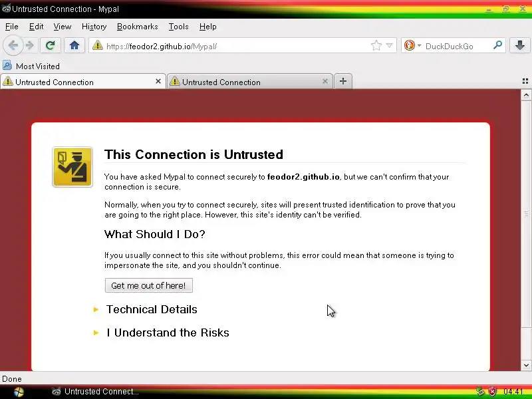Open the Bookmarks menu
This screenshot has height=399, width=532.
(x=138, y=27)
